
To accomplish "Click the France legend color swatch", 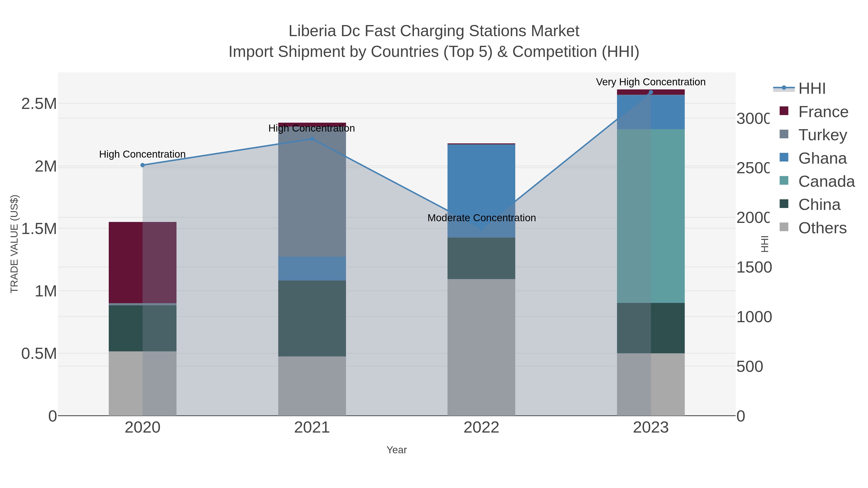I will [x=784, y=111].
